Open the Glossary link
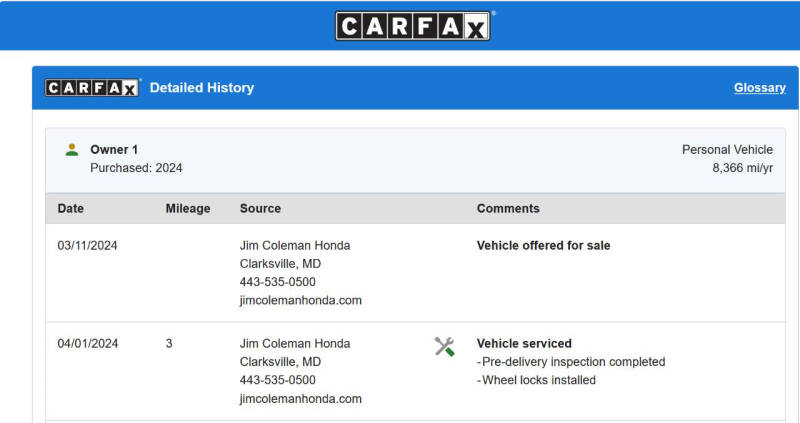This screenshot has width=800, height=423. click(760, 88)
